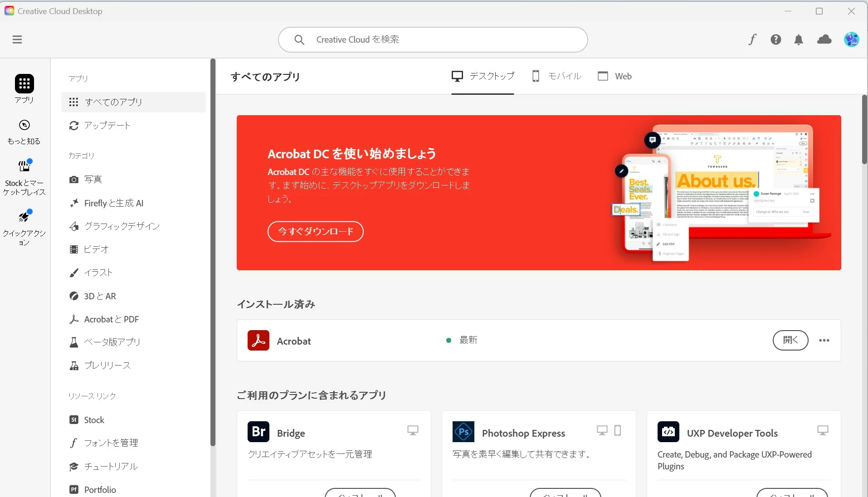
Task: Open チュートリアル link
Action: (x=133, y=467)
